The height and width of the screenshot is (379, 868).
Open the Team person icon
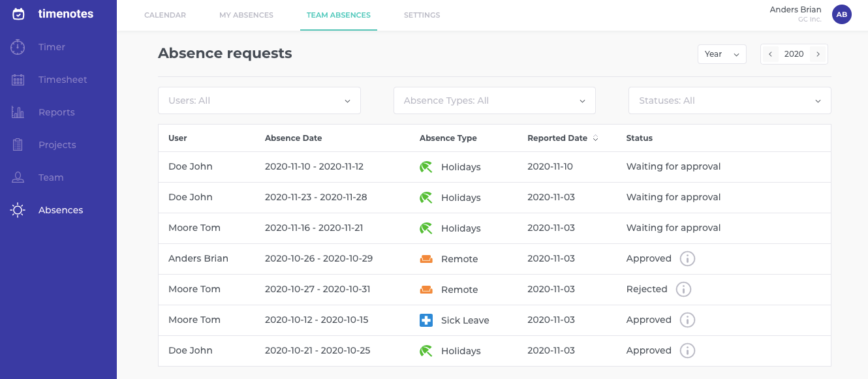click(x=18, y=177)
